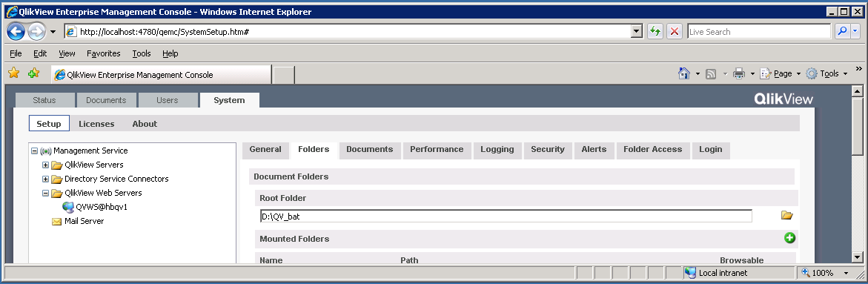Click the RSS Feeds icon
Viewport: 868px width, 284px height.
coord(712,73)
